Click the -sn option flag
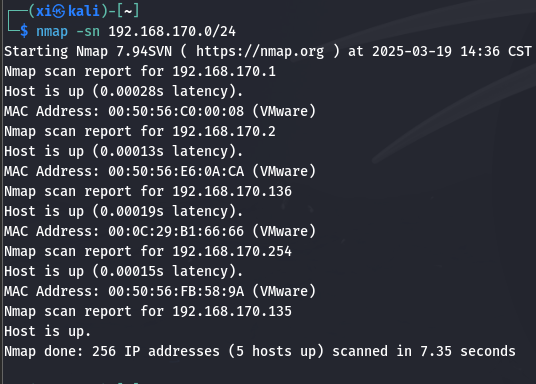The height and width of the screenshot is (384, 536). [88, 31]
